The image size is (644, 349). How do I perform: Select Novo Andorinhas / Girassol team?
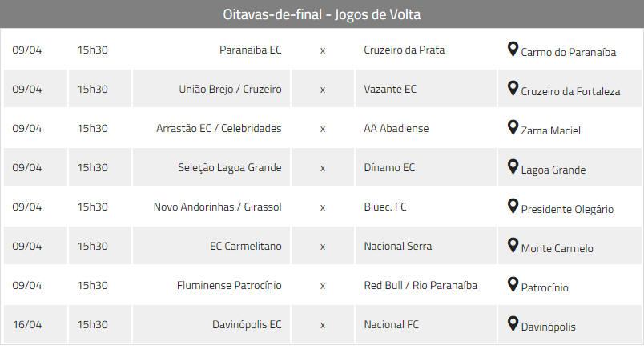218,207
